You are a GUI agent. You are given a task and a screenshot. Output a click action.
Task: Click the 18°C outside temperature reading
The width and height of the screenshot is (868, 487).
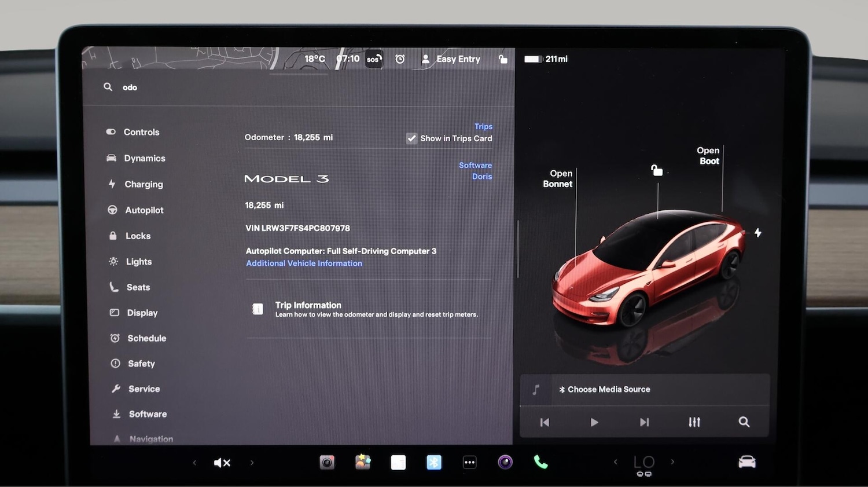pos(315,59)
